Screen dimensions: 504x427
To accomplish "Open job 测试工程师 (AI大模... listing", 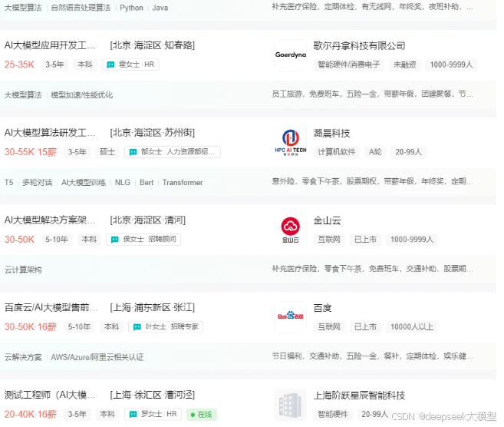I will coord(50,396).
